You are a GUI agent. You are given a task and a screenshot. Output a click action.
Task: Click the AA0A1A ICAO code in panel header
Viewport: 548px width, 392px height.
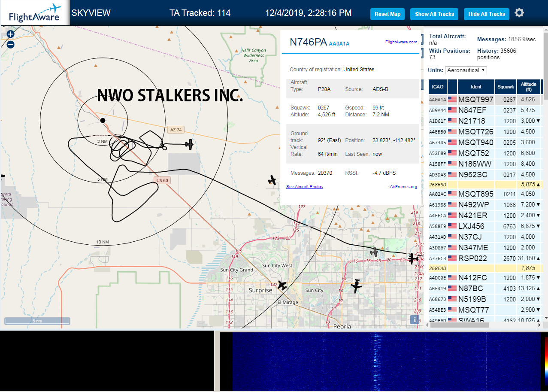pos(339,44)
